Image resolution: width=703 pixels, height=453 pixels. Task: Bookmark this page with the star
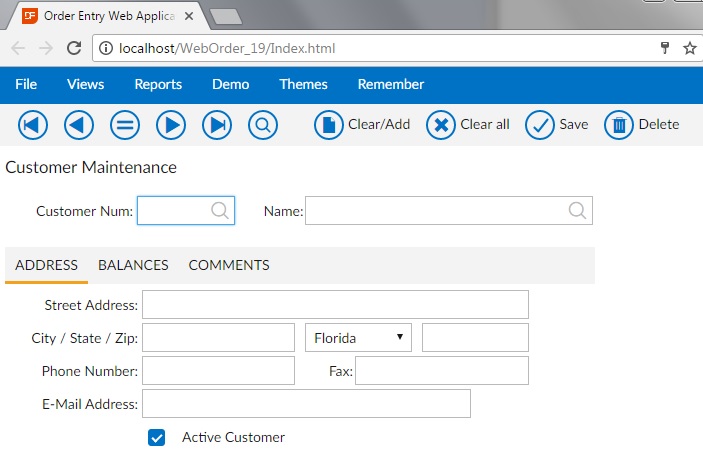690,48
